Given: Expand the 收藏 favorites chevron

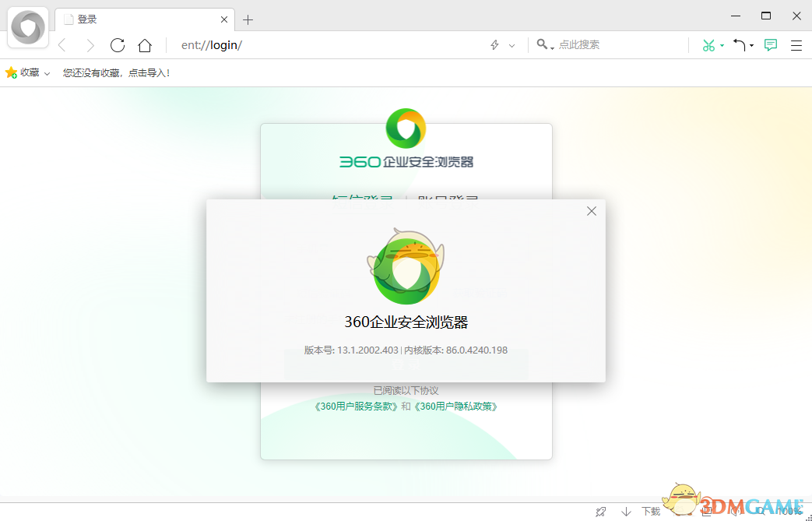Looking at the screenshot, I should pos(47,72).
